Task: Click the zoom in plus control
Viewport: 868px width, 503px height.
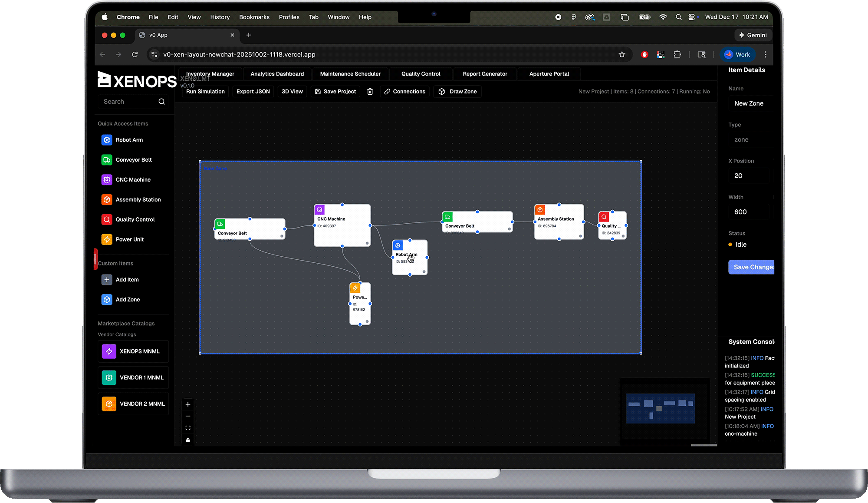Action: coord(188,404)
